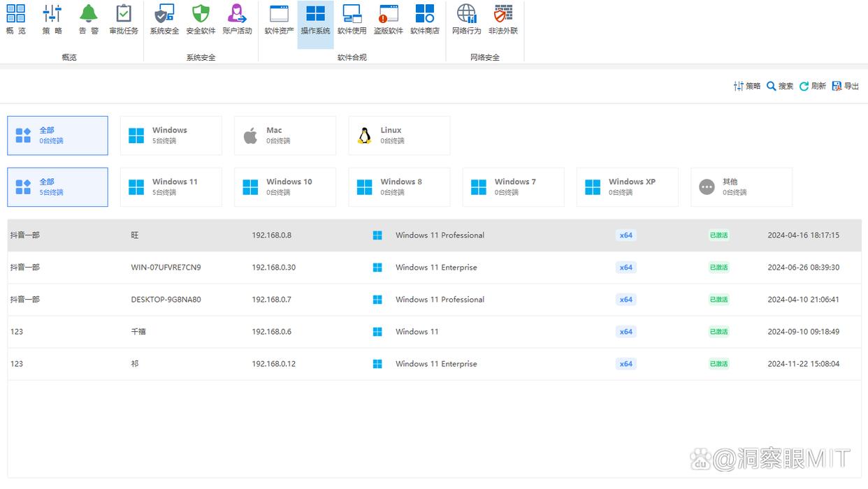Click the 策略 button beside 搜索

[x=746, y=86]
